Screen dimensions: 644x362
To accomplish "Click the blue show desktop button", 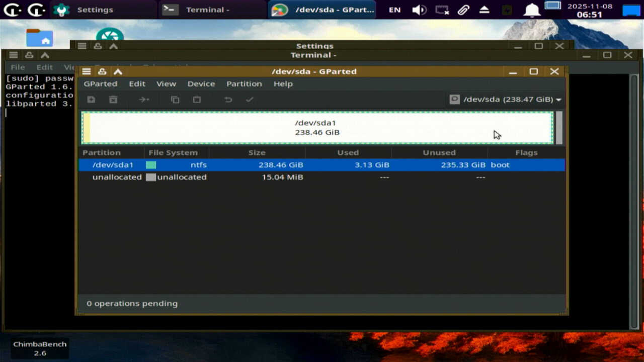I will pos(631,10).
